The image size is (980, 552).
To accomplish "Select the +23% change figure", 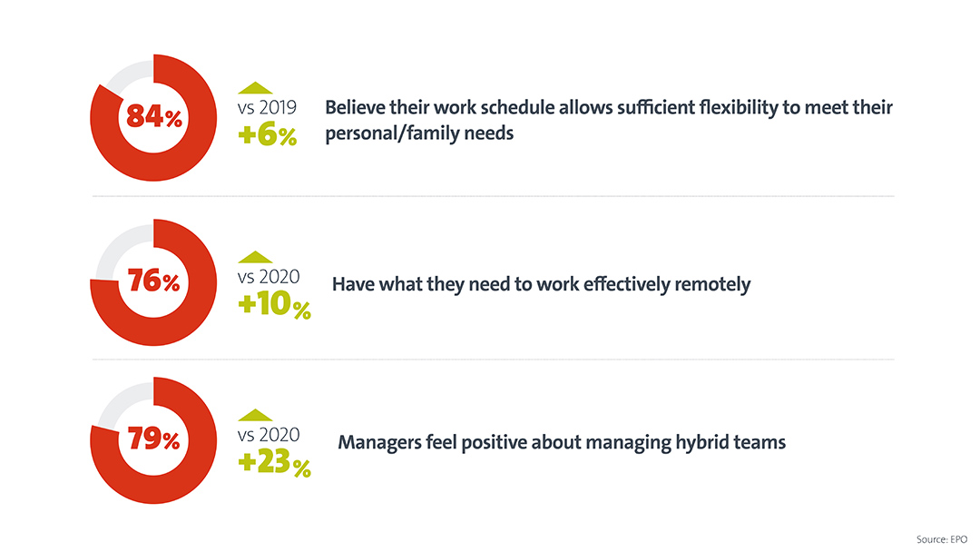I will point(274,464).
